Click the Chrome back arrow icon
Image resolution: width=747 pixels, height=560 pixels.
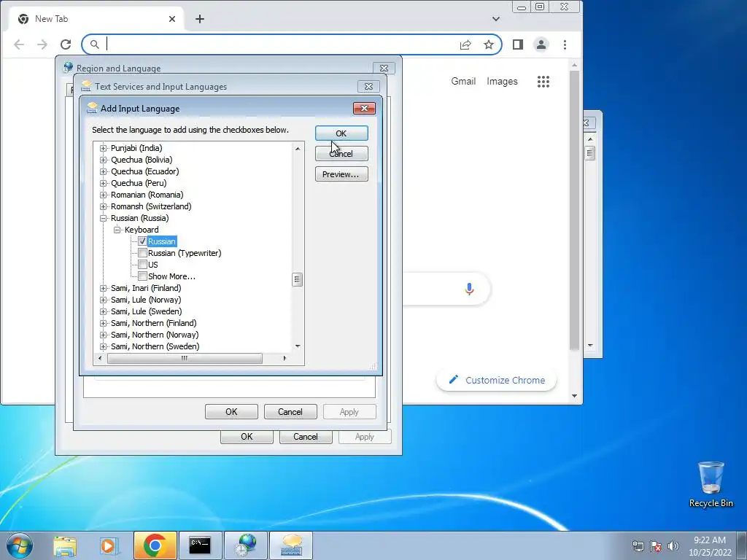point(19,44)
